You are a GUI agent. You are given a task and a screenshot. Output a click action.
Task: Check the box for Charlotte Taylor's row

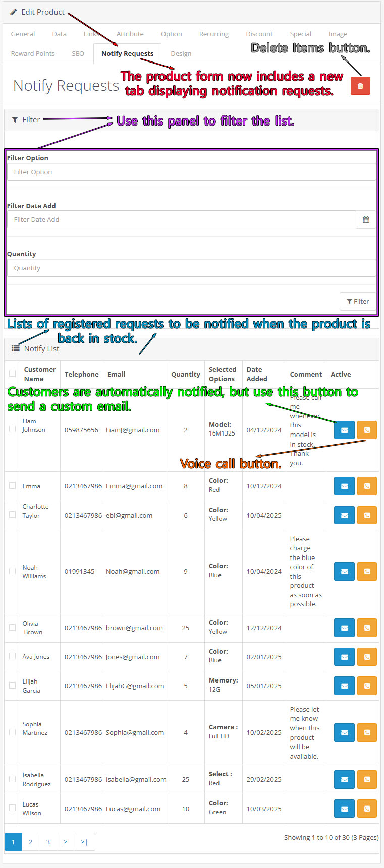click(12, 515)
